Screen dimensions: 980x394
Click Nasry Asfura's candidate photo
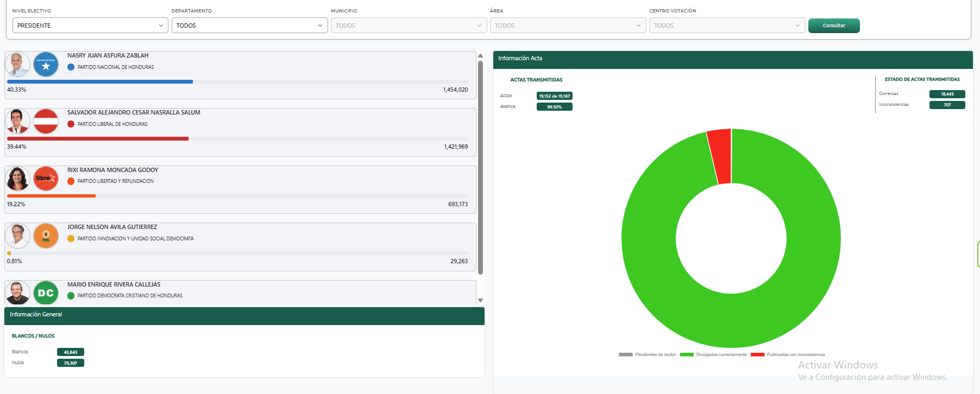coord(17,65)
